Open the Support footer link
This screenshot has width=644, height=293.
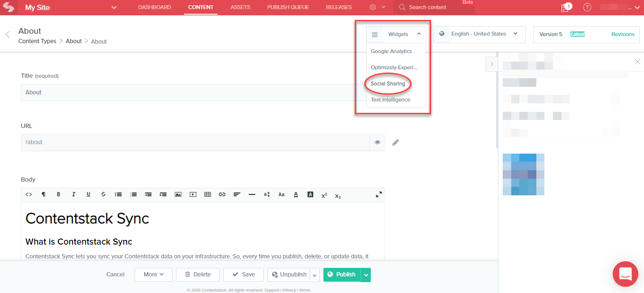coord(272,290)
